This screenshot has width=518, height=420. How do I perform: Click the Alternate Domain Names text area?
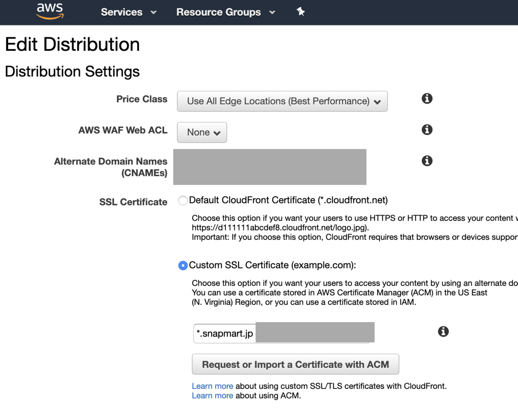pos(270,167)
